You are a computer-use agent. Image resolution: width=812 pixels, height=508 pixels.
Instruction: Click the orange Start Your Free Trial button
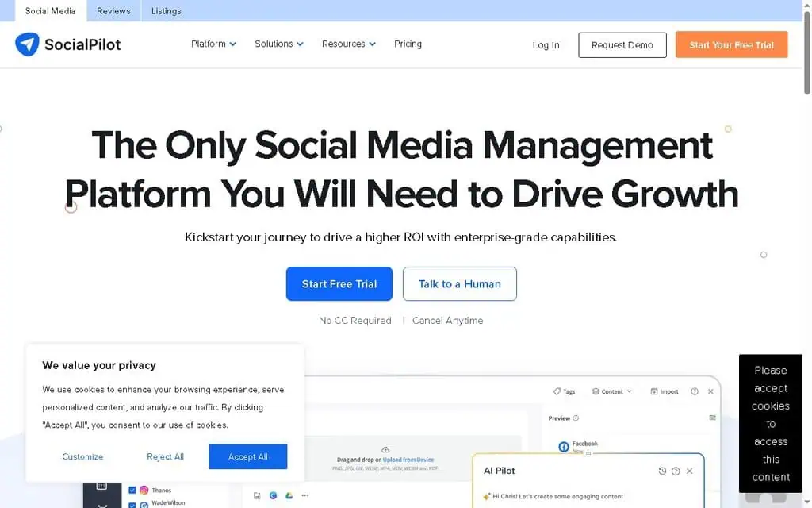731,44
